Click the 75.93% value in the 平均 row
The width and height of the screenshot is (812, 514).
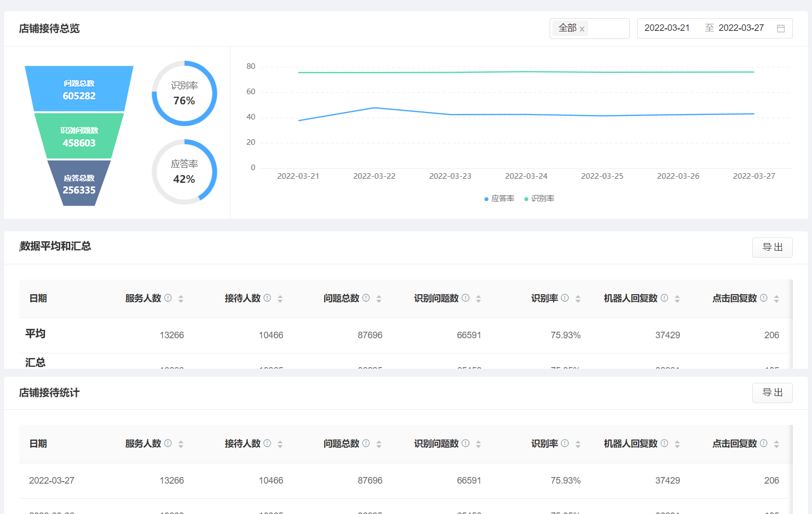click(x=566, y=335)
